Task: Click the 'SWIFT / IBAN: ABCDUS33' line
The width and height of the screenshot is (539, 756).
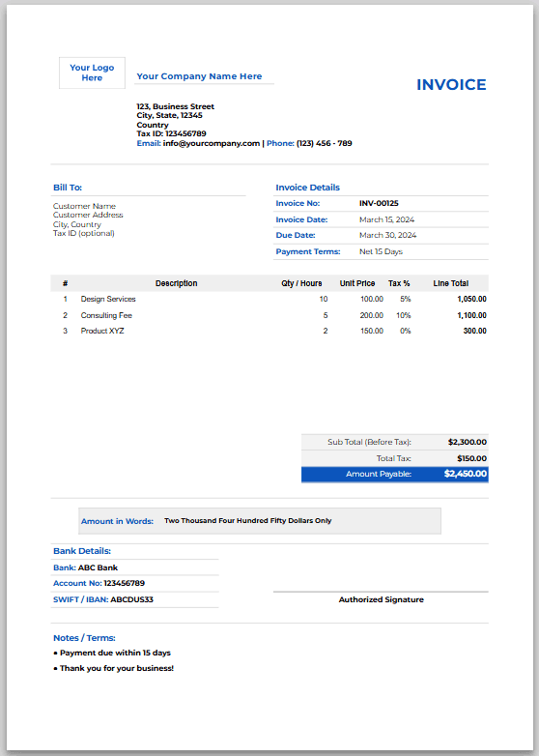Action: pos(103,599)
